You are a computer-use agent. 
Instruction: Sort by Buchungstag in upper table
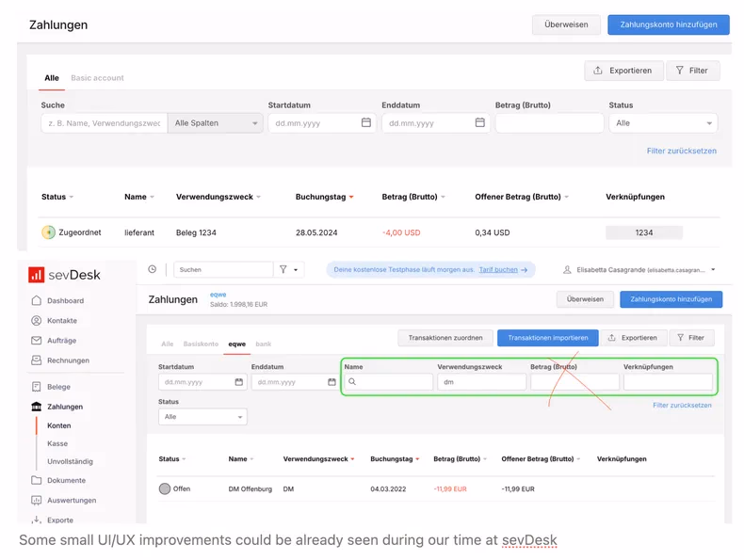(x=325, y=197)
